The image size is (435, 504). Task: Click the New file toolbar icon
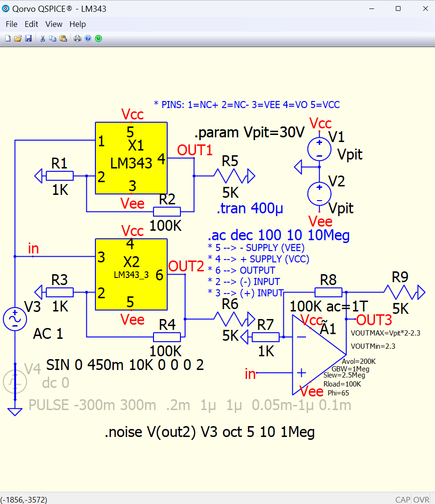tap(8, 39)
